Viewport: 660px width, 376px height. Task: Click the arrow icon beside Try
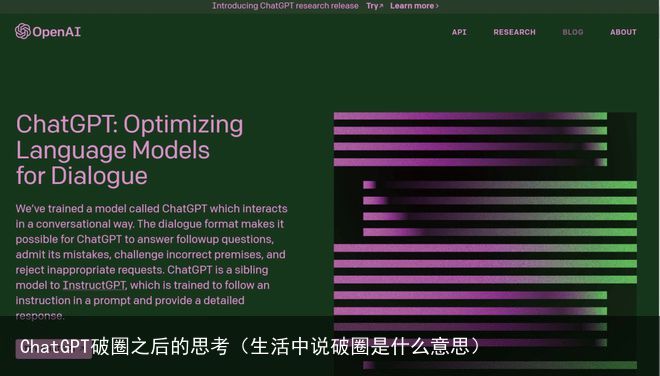381,6
